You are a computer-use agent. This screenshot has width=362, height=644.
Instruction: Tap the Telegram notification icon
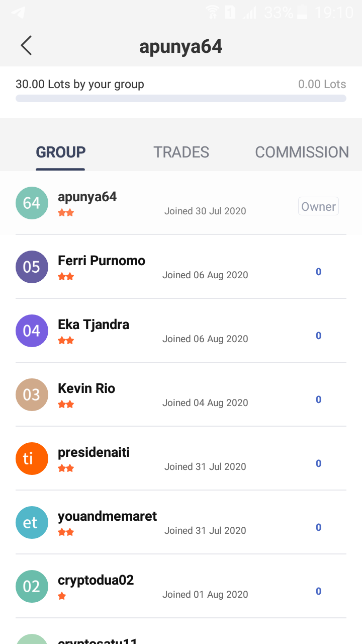coord(18,13)
